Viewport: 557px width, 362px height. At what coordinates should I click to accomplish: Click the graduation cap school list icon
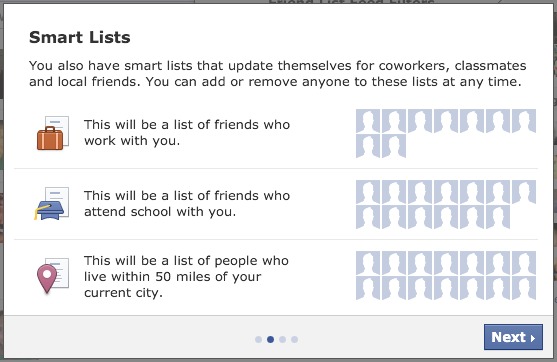(x=52, y=204)
